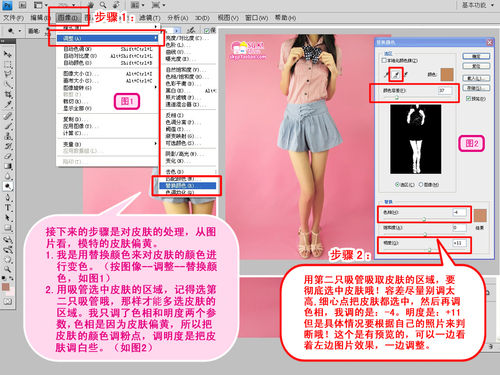The image size is (500, 375).
Task: Select the Eraser tool
Action: (x=7, y=156)
